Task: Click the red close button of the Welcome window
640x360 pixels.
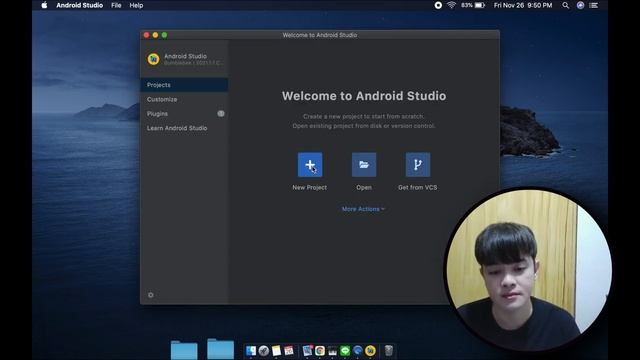Action: tap(147, 35)
